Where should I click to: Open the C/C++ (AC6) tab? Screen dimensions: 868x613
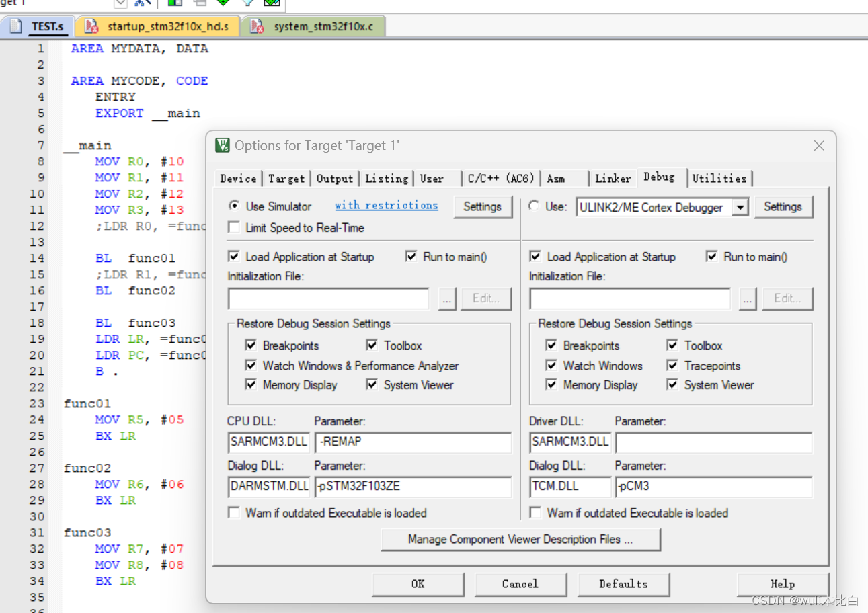pos(501,178)
